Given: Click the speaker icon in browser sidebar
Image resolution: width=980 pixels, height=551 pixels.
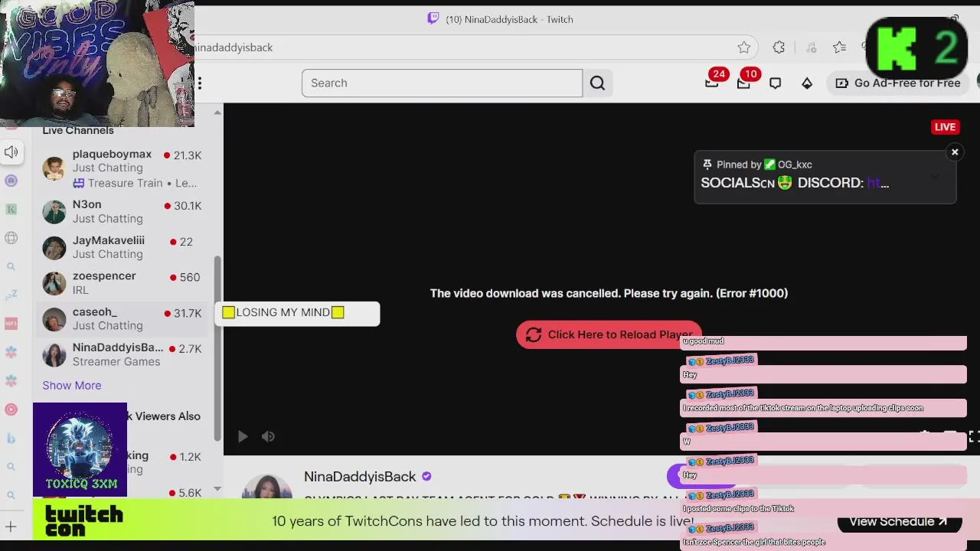Looking at the screenshot, I should 11,152.
